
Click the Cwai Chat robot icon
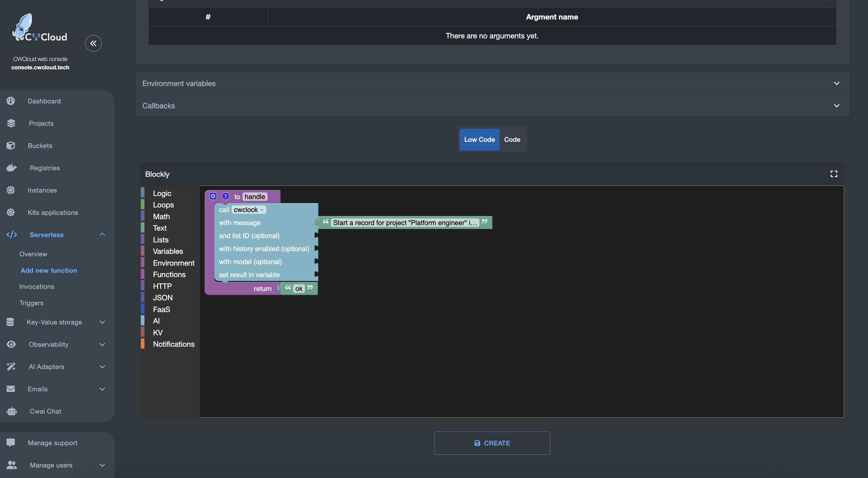11,411
